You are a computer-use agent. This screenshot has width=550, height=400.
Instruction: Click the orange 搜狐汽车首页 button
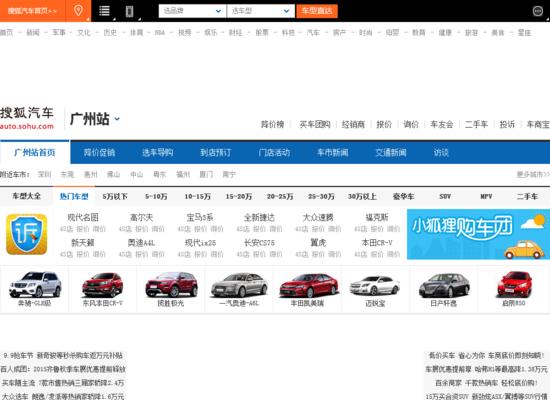coord(32,11)
